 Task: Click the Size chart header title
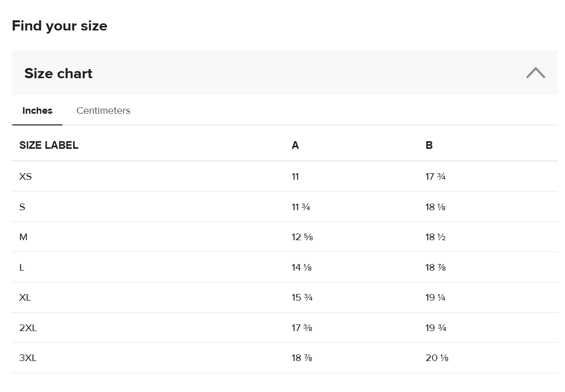click(58, 74)
